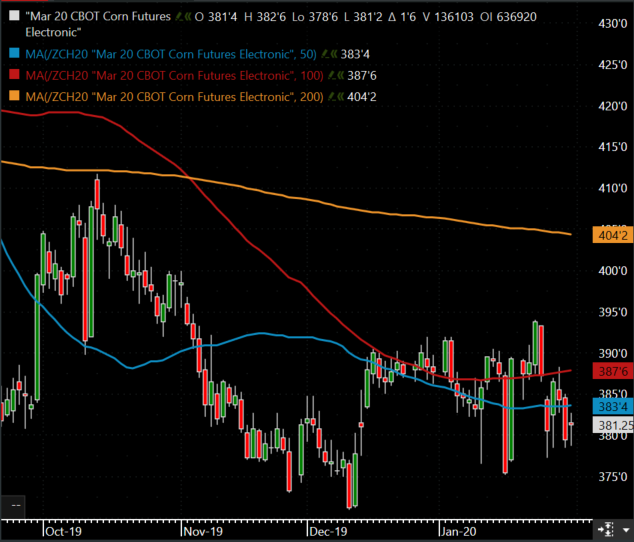Click the 430'0 price axis label
Screen dimensions: 634x542
613,23
